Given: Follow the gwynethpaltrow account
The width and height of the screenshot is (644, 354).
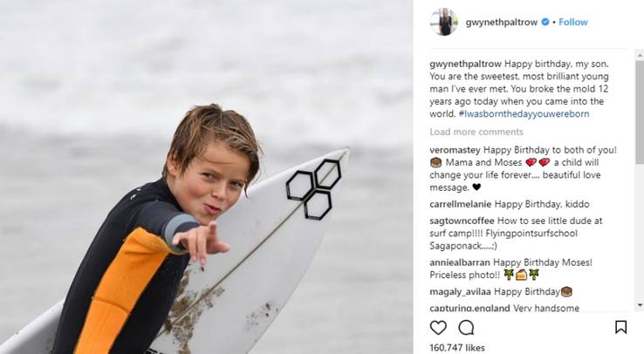Looking at the screenshot, I should click(573, 22).
